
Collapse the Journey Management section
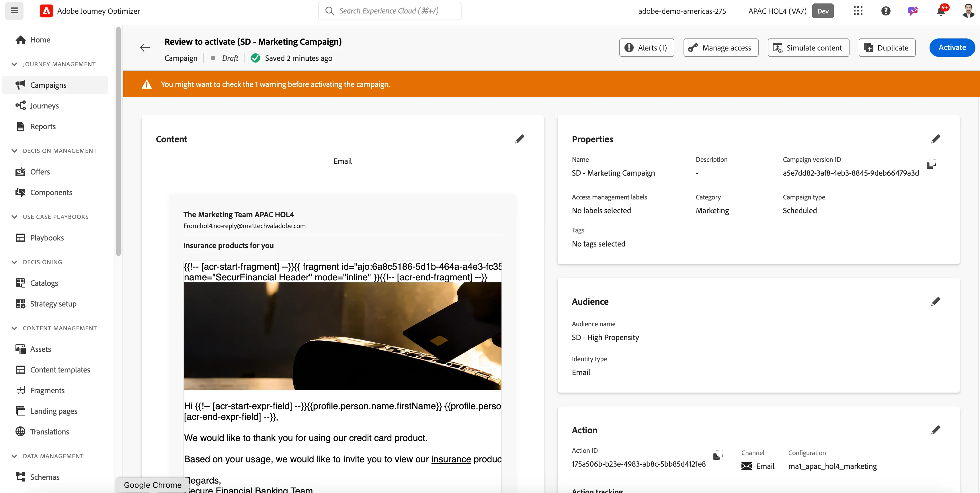click(x=14, y=64)
